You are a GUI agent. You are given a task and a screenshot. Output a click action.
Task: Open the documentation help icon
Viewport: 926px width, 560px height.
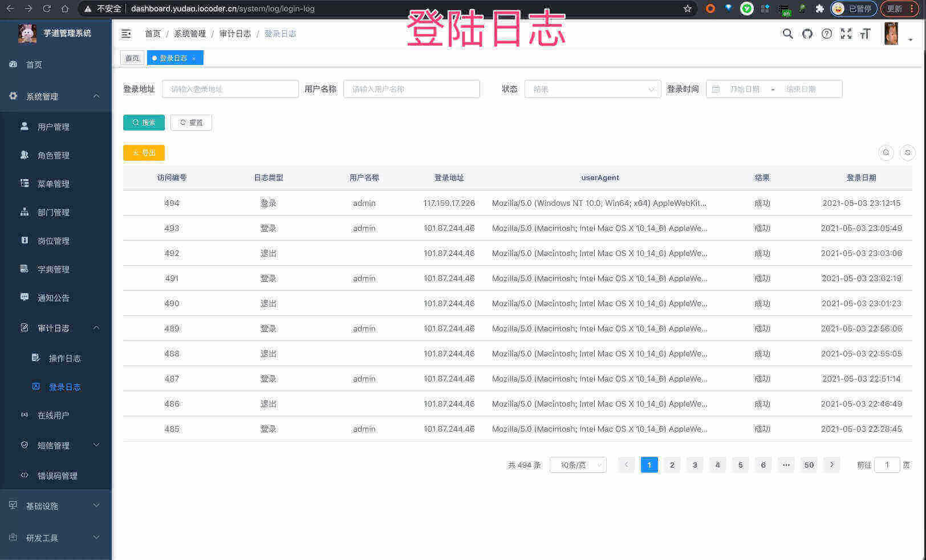(x=827, y=34)
